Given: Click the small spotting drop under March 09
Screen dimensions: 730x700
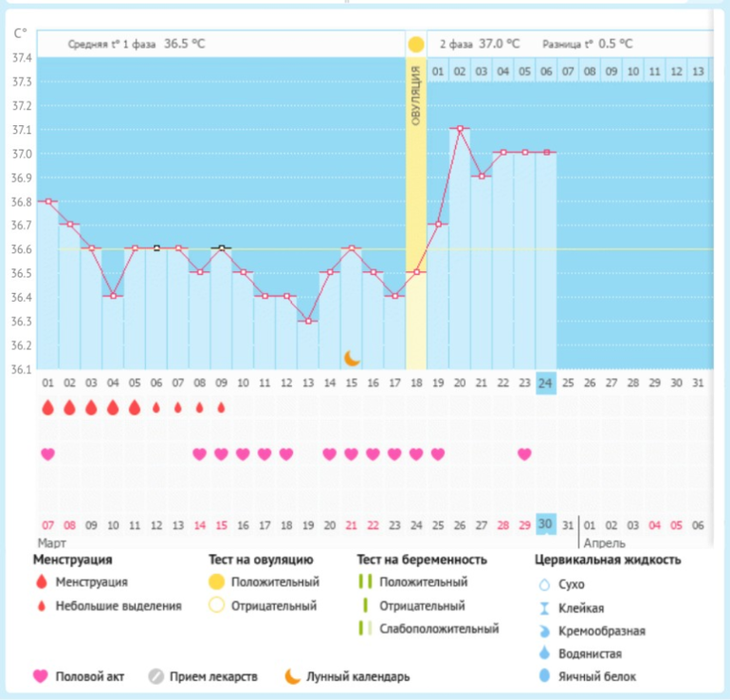Looking at the screenshot, I should tap(221, 408).
